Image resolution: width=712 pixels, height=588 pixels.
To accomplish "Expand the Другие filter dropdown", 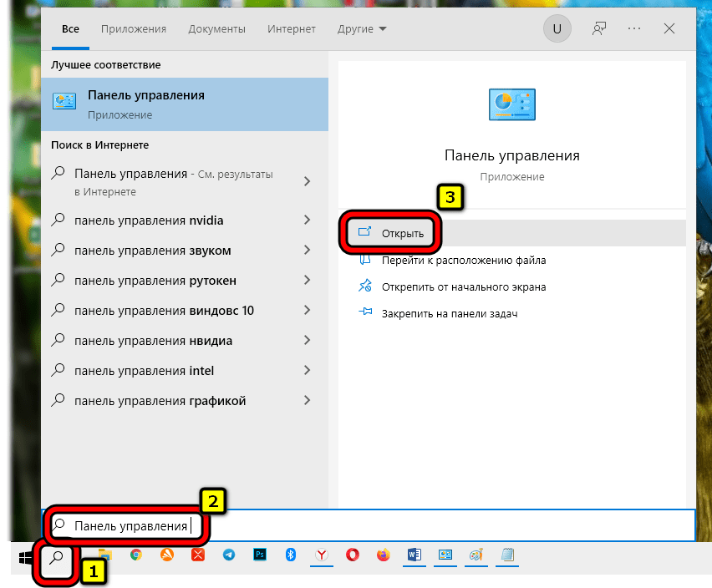I will tap(362, 29).
